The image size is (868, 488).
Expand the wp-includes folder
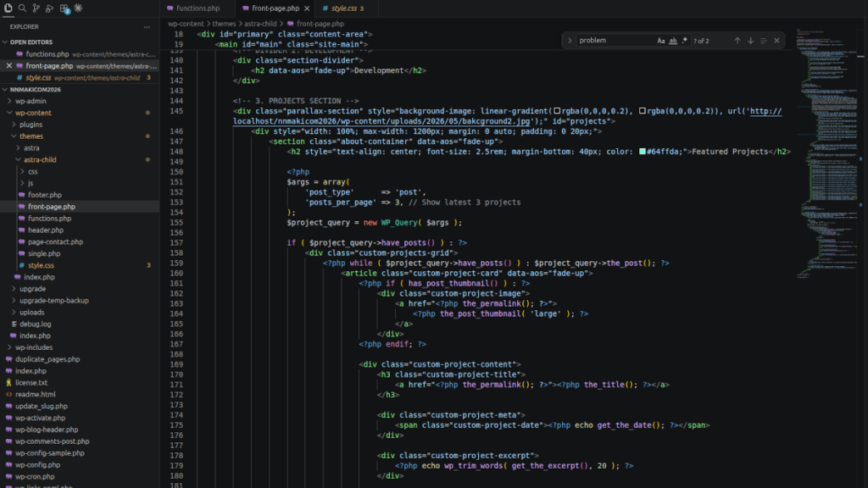pyautogui.click(x=34, y=347)
